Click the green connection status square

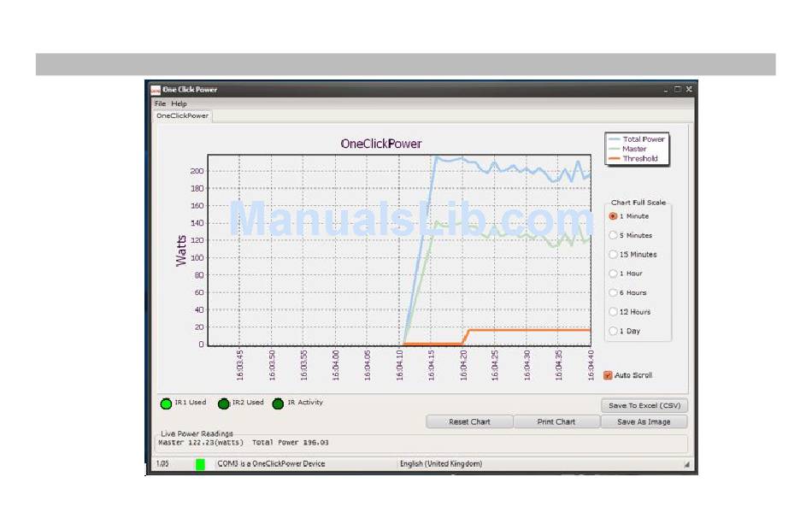(x=200, y=464)
